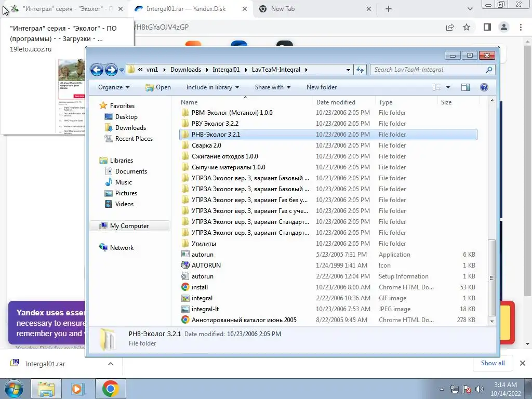This screenshot has width=532, height=399.
Task: Change view with the view icon button
Action: 436,87
